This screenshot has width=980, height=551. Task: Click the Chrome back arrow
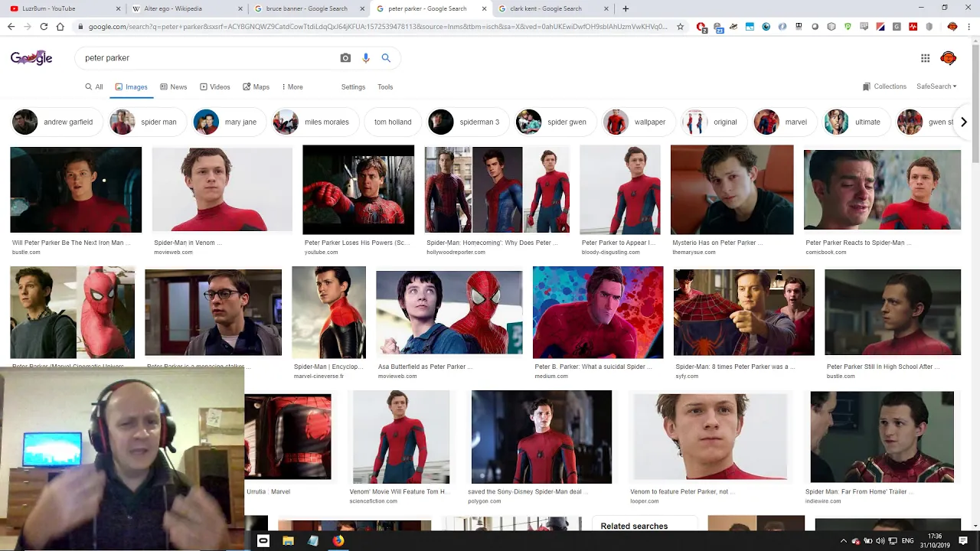point(11,27)
